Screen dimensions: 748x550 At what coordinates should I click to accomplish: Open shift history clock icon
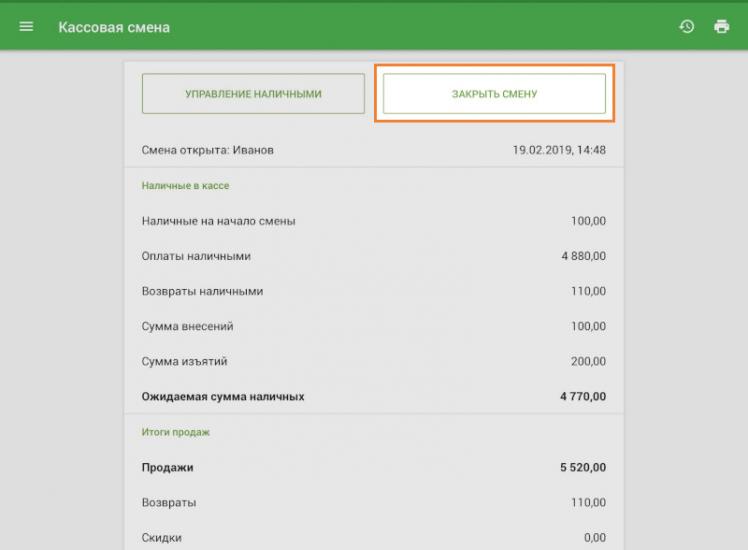pos(687,27)
